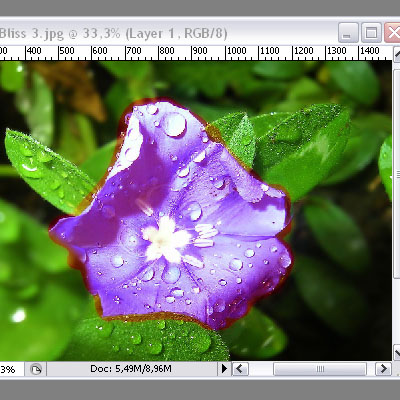The height and width of the screenshot is (400, 400).
Task: Click the 1000 mark on horizontal ruler
Action: 236,51
